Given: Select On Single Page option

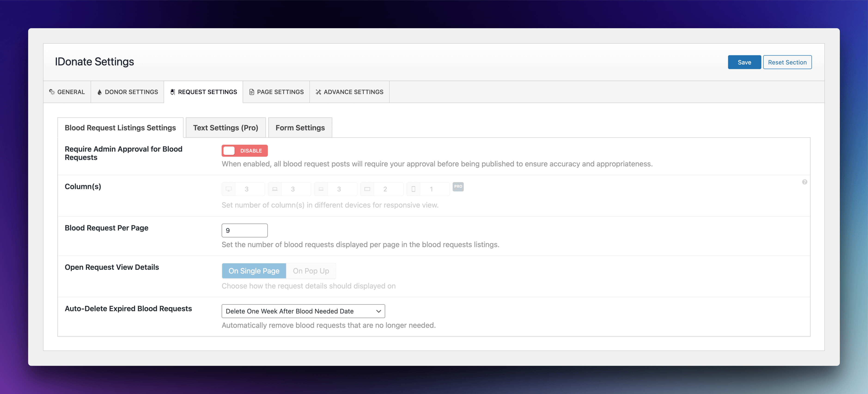Looking at the screenshot, I should click(x=254, y=271).
